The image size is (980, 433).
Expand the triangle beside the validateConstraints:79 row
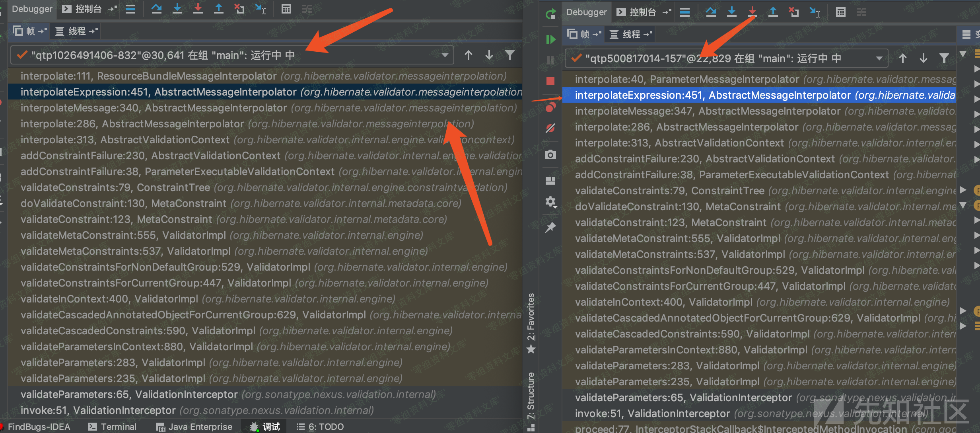(963, 190)
